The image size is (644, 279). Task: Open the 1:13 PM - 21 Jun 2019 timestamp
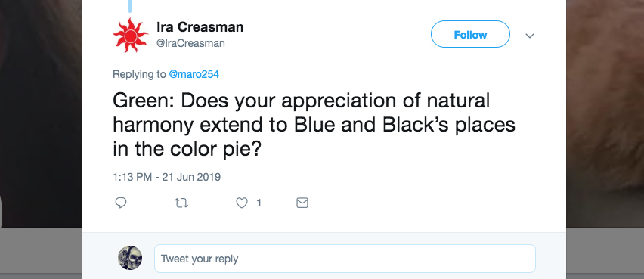pyautogui.click(x=167, y=177)
